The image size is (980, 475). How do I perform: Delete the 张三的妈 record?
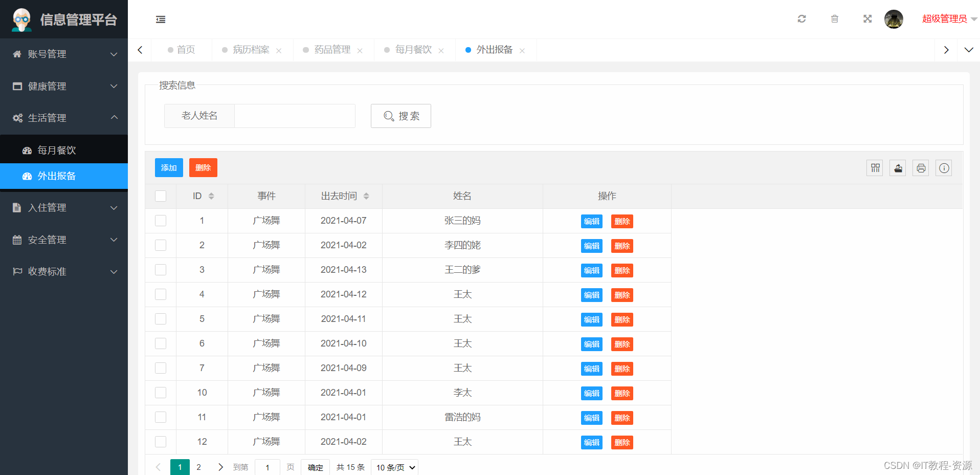coord(622,221)
